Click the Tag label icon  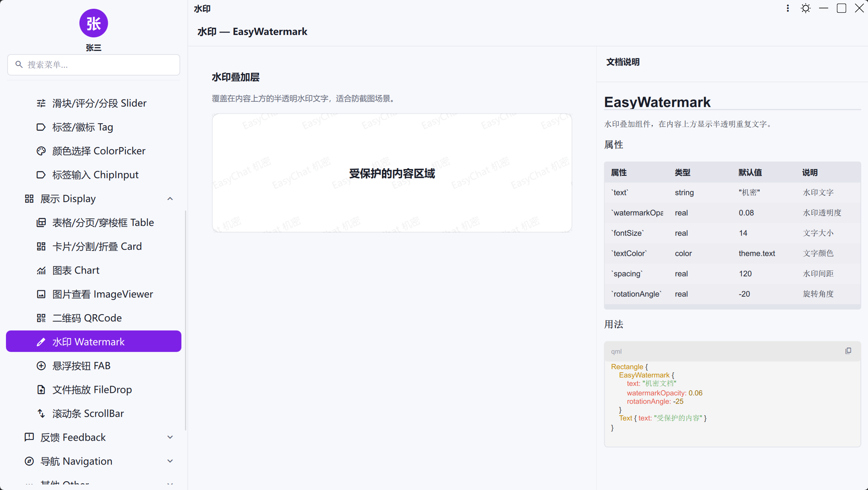coord(41,127)
